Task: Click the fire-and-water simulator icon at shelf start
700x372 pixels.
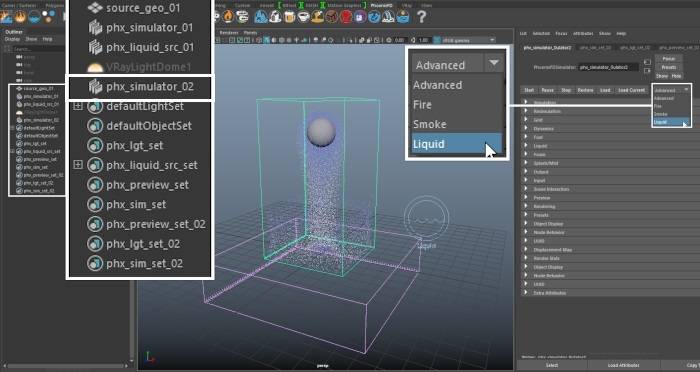Action: pyautogui.click(x=6, y=17)
